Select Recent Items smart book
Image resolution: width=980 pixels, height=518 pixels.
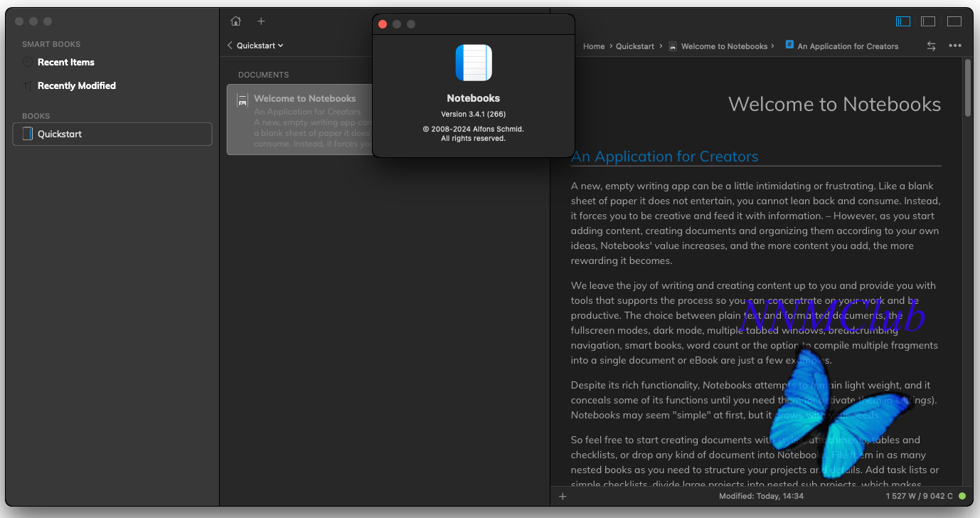[66, 63]
